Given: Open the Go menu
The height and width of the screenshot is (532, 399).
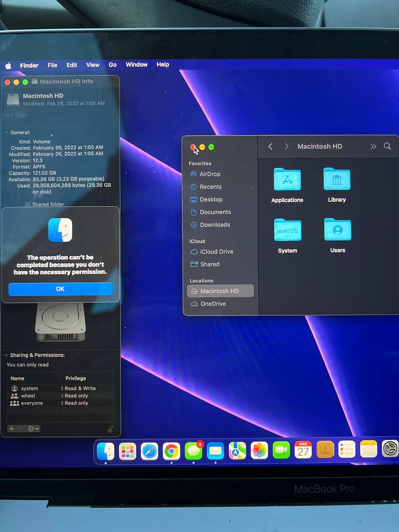Looking at the screenshot, I should [x=112, y=64].
